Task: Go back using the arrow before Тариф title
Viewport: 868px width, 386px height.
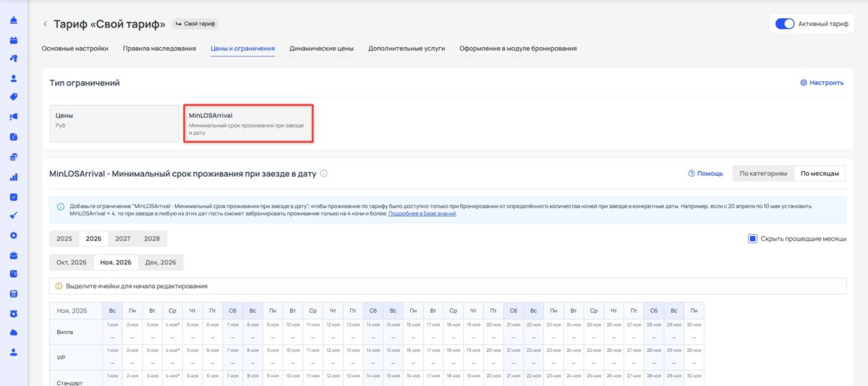Action: pyautogui.click(x=45, y=24)
